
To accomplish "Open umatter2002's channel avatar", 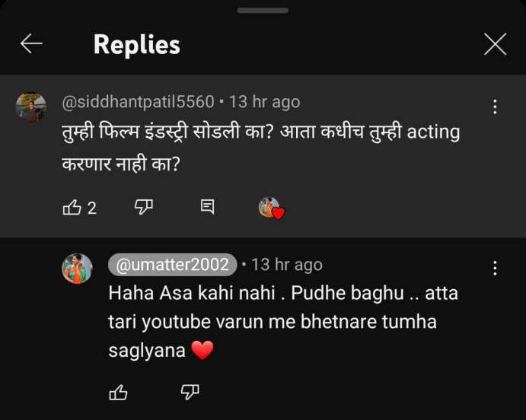I will pyautogui.click(x=77, y=269).
